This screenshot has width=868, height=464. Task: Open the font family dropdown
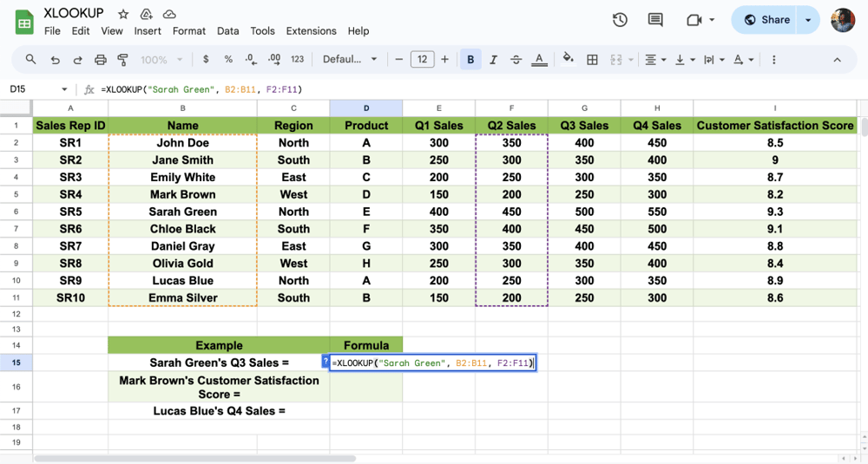click(x=350, y=60)
